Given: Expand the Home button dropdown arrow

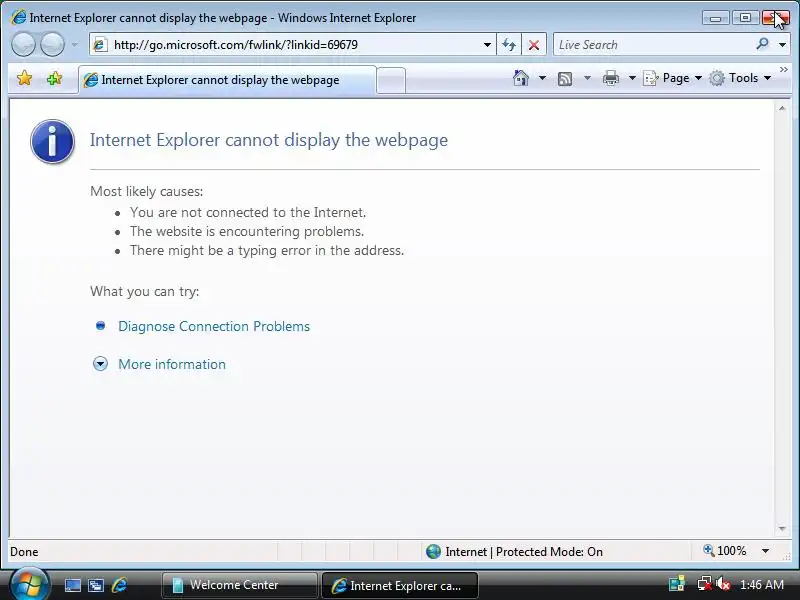Looking at the screenshot, I should [542, 78].
